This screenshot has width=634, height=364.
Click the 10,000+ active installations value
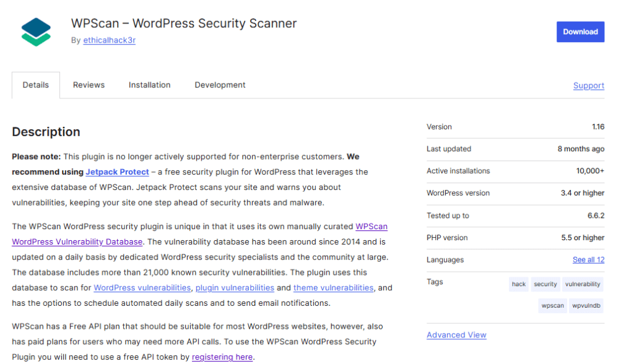coord(590,171)
